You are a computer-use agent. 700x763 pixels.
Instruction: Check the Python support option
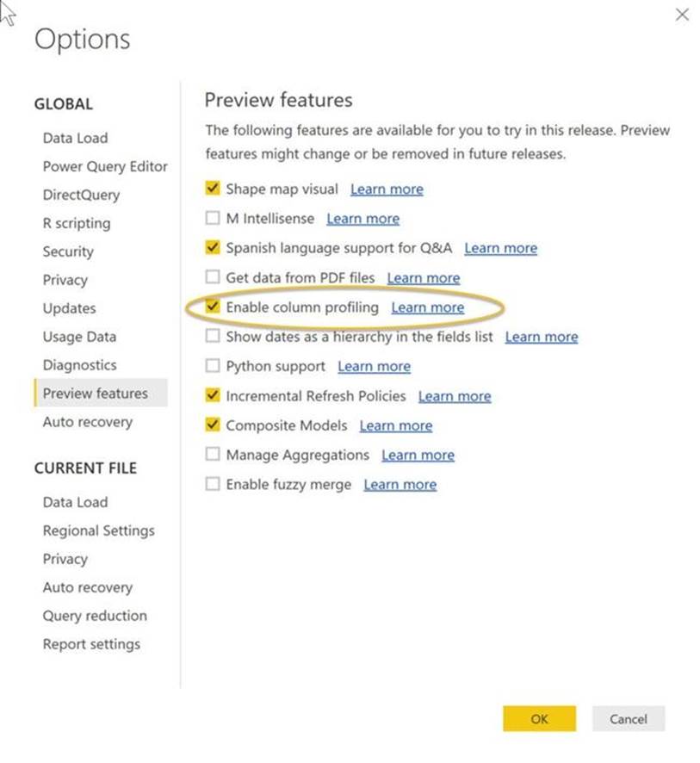click(x=213, y=367)
